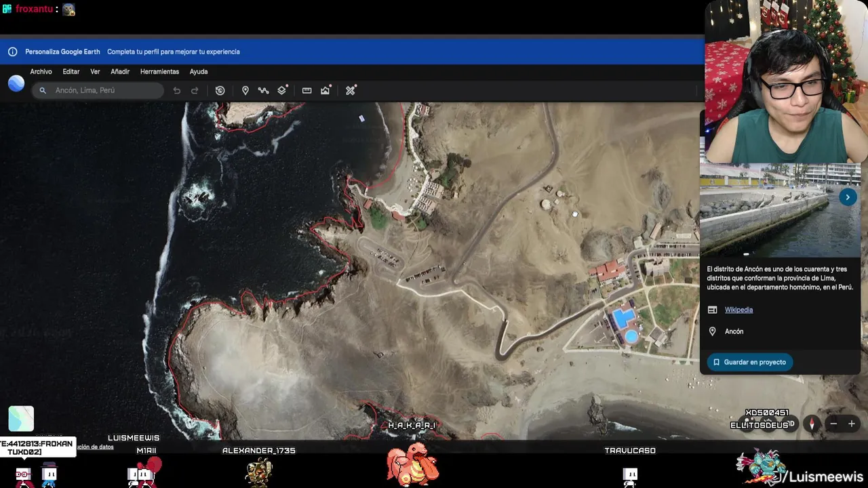The width and height of the screenshot is (868, 488).
Task: Add a placemark with pin tool
Action: [245, 90]
